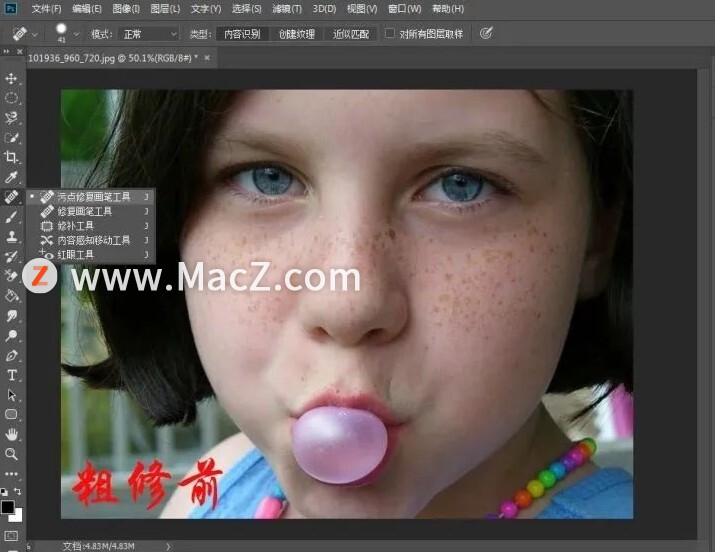Open the Edit Toolbar three-dots button
The image size is (715, 552).
(x=11, y=474)
